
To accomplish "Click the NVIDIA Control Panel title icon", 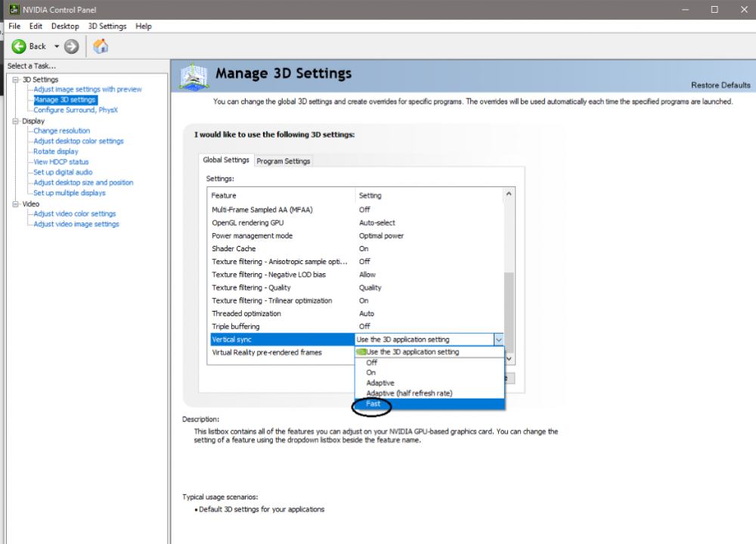I will pyautogui.click(x=14, y=10).
